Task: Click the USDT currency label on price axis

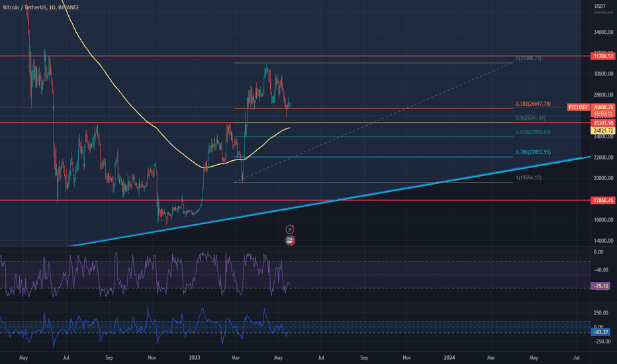Action: (600, 6)
